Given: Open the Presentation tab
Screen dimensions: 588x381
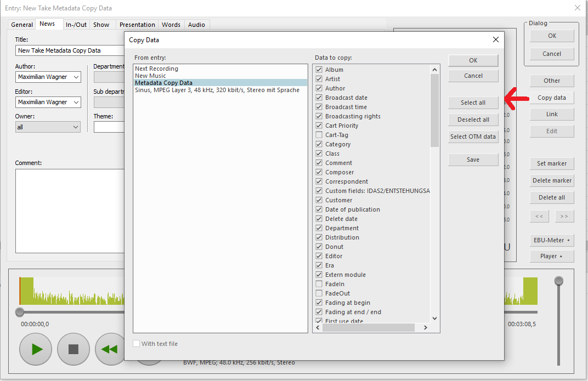Looking at the screenshot, I should [137, 25].
